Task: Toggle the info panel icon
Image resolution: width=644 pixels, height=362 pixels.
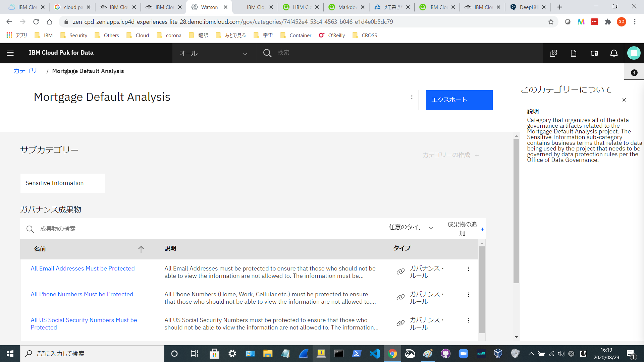Action: pos(634,73)
